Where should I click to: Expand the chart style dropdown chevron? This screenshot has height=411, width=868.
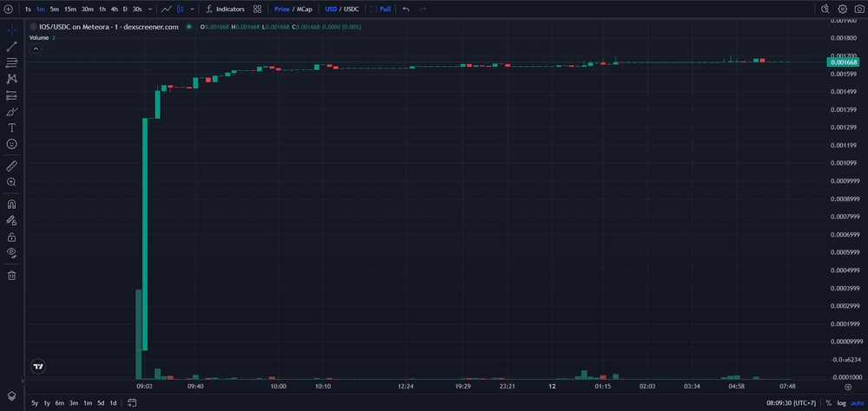point(192,10)
